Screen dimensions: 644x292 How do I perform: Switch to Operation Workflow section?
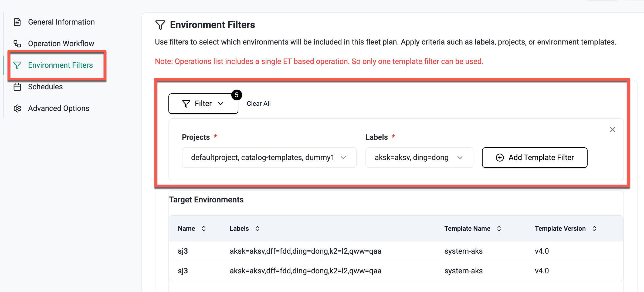[x=61, y=44]
